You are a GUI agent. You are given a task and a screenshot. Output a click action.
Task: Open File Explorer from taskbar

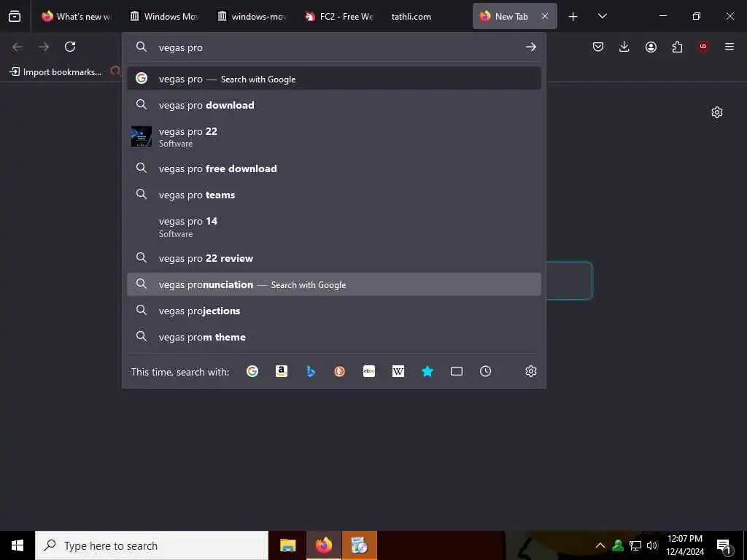tap(287, 545)
